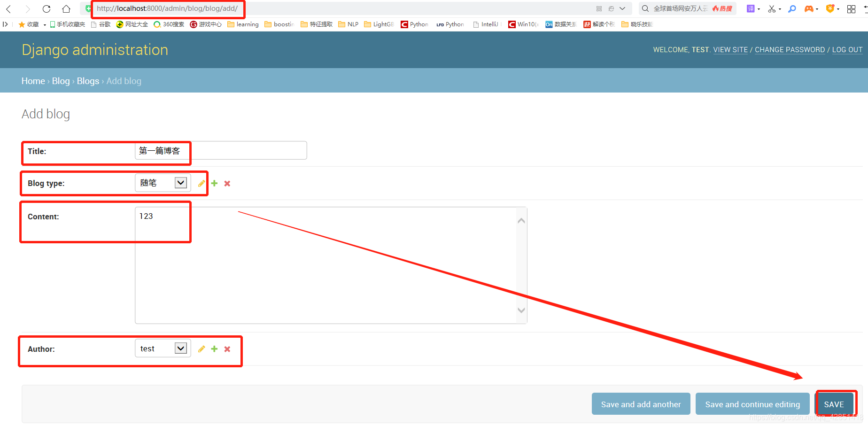This screenshot has height=426, width=868.
Task: Open the learning bookmark folder
Action: 243,24
